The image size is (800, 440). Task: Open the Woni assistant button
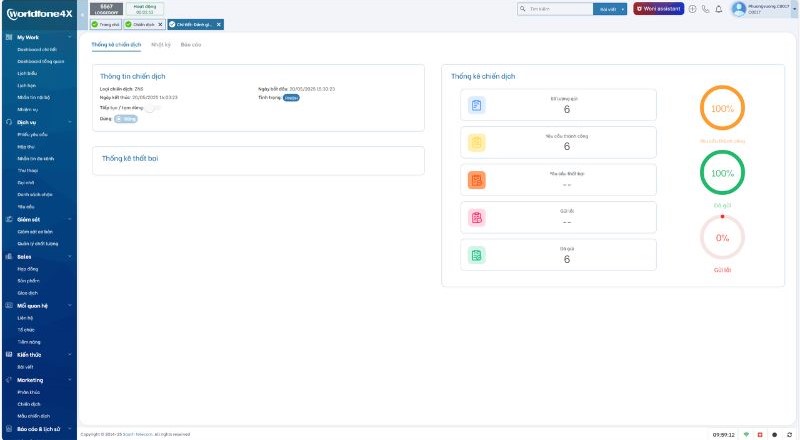point(658,9)
